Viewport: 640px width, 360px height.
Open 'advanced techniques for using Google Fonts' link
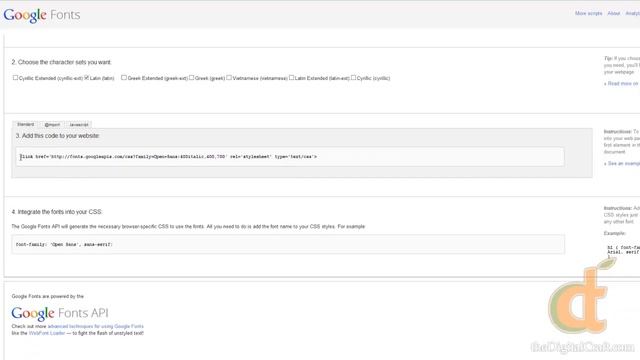(96, 327)
